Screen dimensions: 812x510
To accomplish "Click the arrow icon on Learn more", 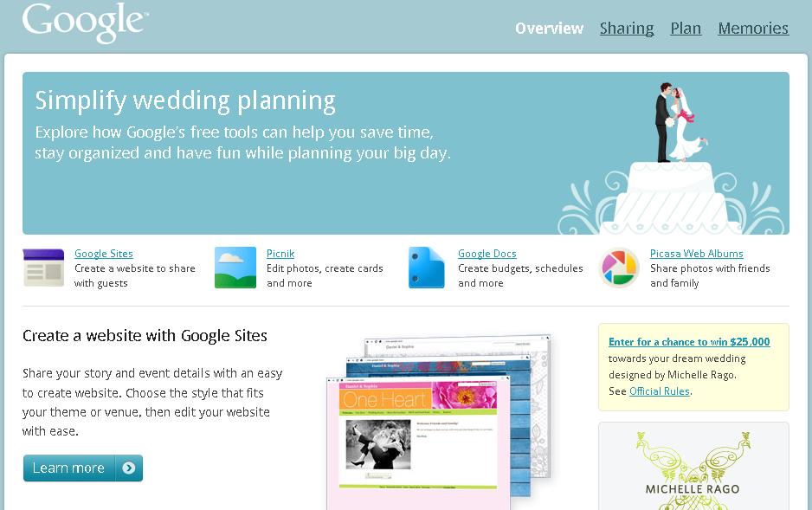I will point(128,468).
